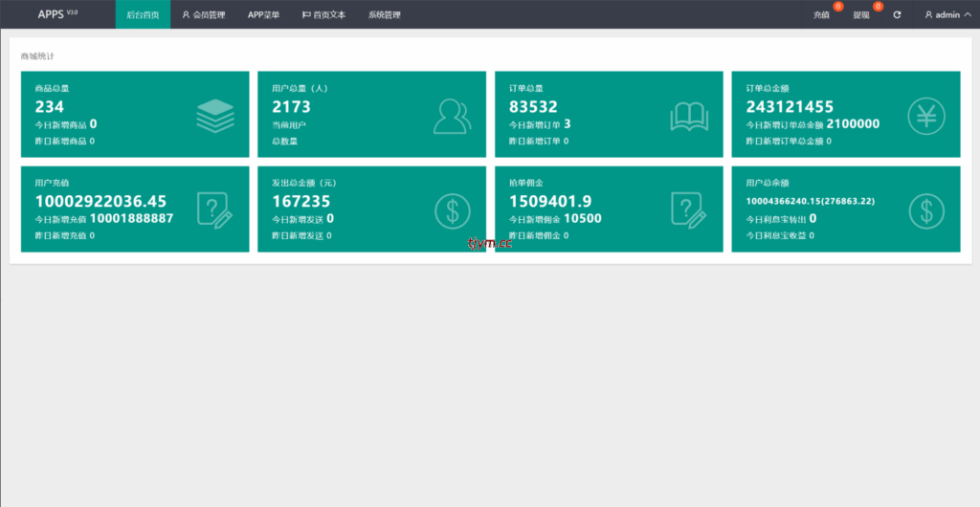
Task: Open the APP菜单 menu
Action: 263,15
